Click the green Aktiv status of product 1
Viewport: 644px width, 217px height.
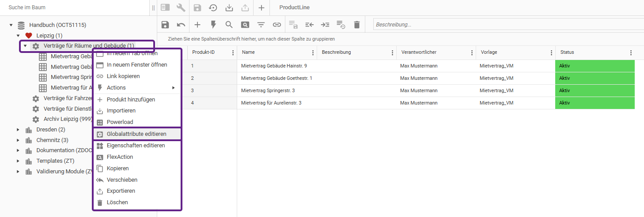[595, 66]
